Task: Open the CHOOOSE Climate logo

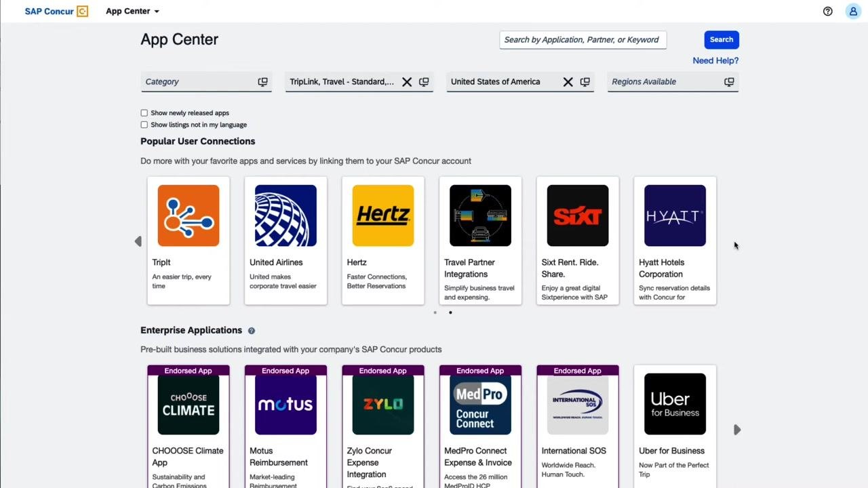Action: (189, 404)
